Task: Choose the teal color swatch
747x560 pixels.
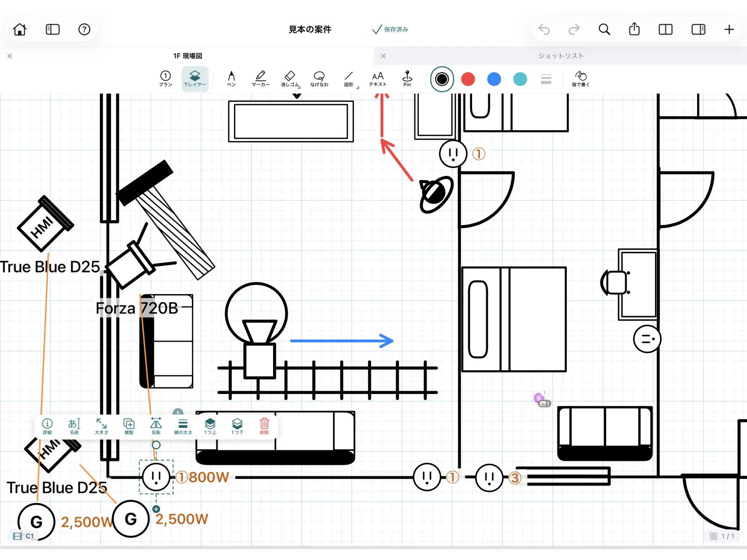Action: [520, 79]
